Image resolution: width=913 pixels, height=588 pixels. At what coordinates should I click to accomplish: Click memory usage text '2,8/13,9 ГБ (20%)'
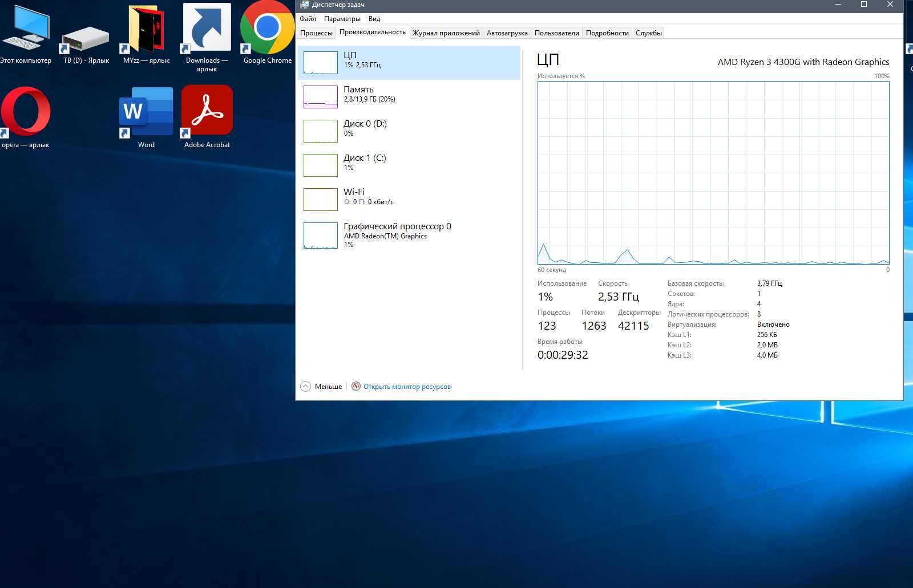coord(369,99)
